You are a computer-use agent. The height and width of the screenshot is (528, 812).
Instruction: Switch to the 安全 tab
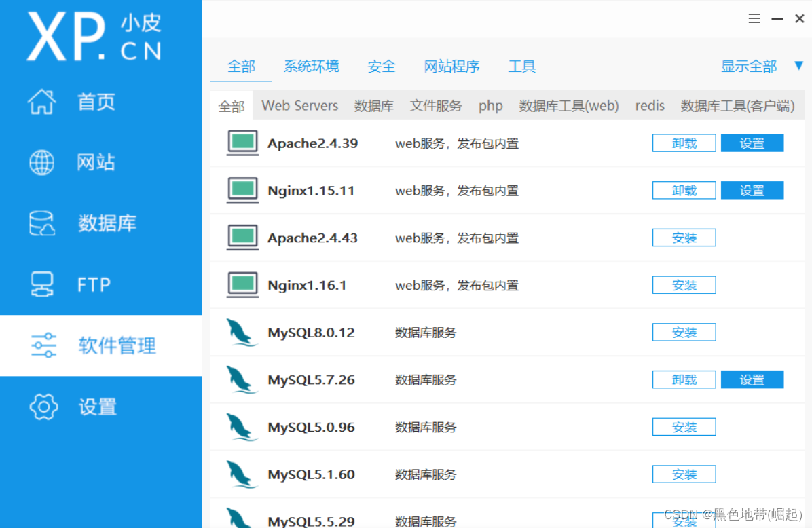click(382, 67)
